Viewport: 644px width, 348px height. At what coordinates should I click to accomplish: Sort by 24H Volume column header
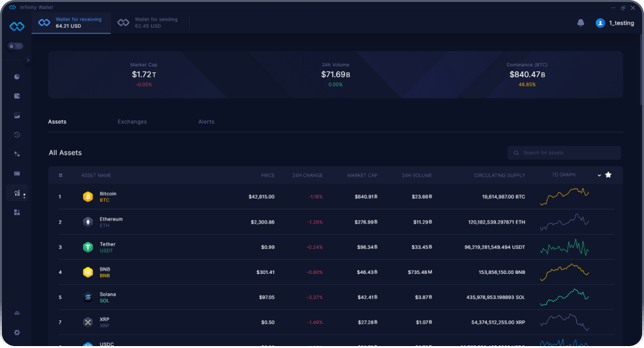417,175
